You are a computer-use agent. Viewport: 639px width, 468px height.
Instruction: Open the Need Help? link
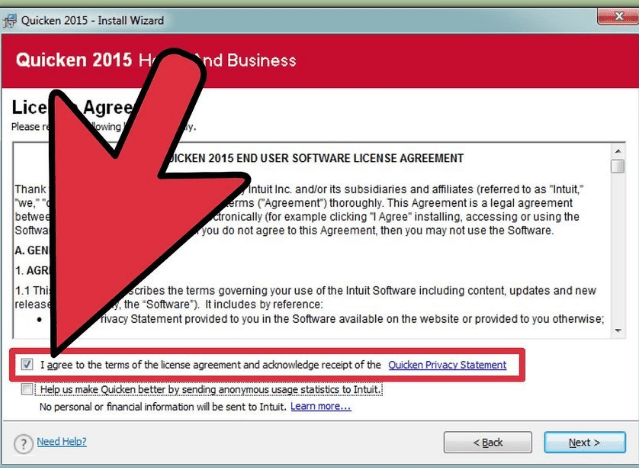click(62, 442)
